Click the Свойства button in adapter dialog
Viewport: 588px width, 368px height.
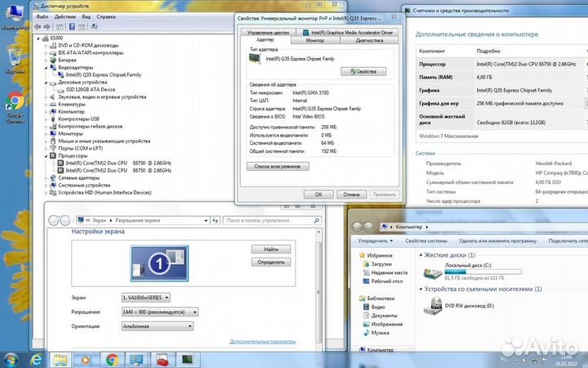(x=363, y=71)
